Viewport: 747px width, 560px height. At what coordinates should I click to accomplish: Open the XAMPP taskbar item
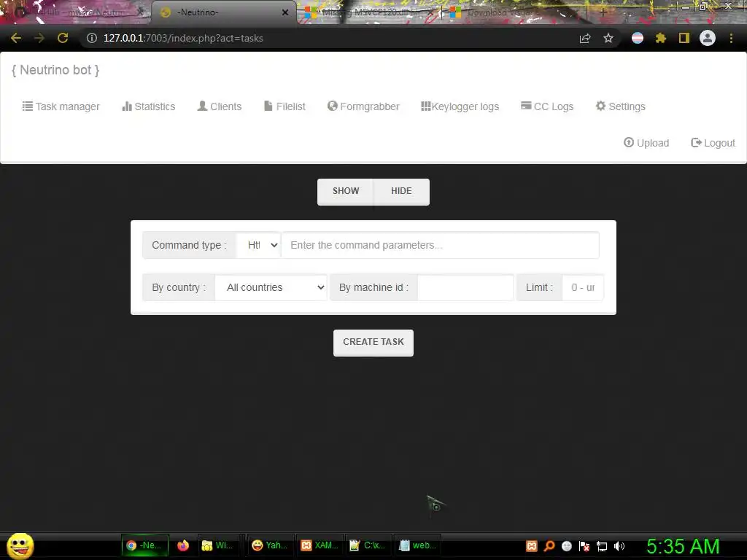click(x=320, y=545)
